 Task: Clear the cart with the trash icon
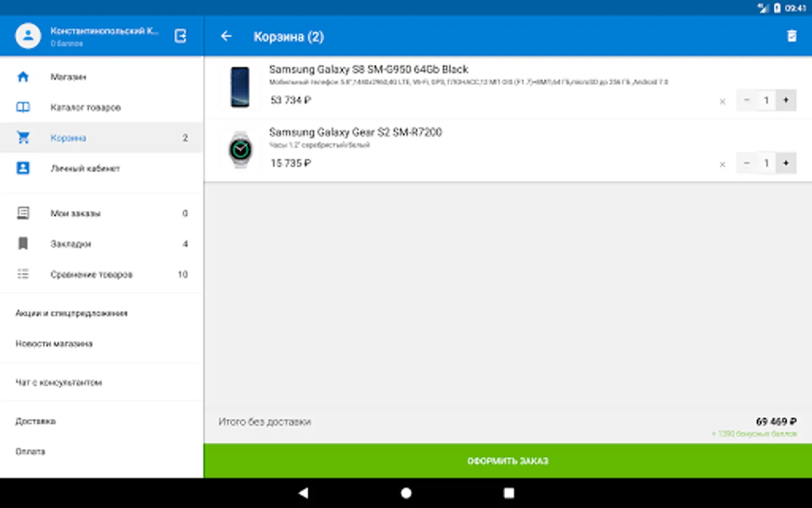[792, 36]
